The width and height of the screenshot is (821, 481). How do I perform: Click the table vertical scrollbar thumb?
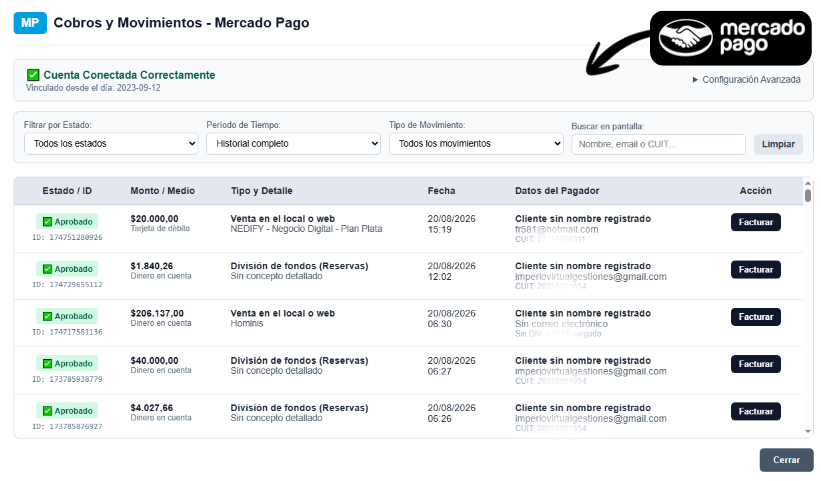tap(808, 196)
